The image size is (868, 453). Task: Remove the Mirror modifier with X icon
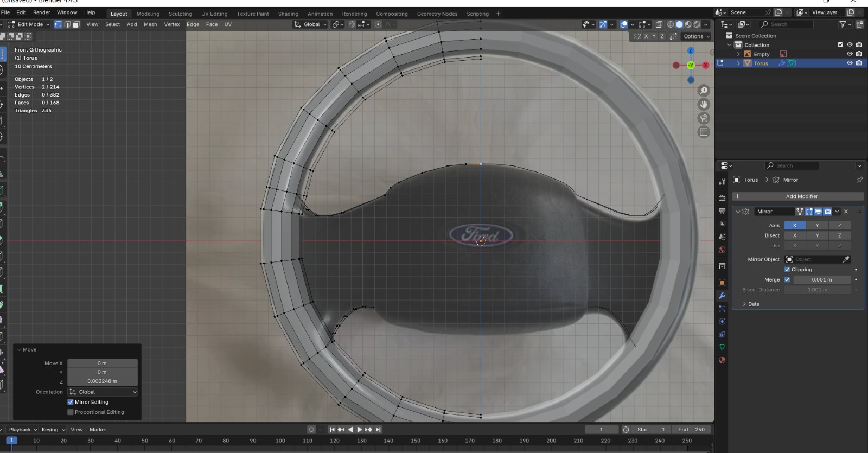846,212
